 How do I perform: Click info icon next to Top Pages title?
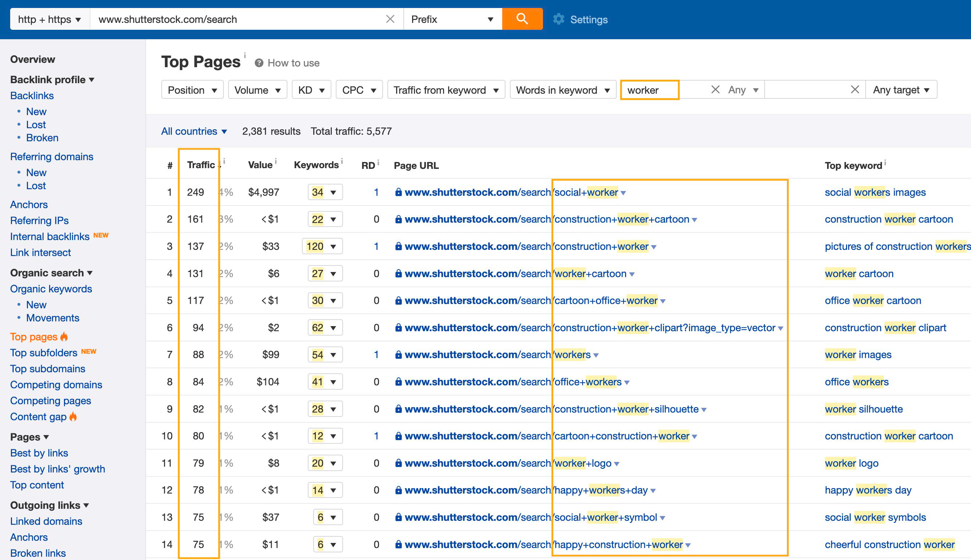click(x=245, y=56)
